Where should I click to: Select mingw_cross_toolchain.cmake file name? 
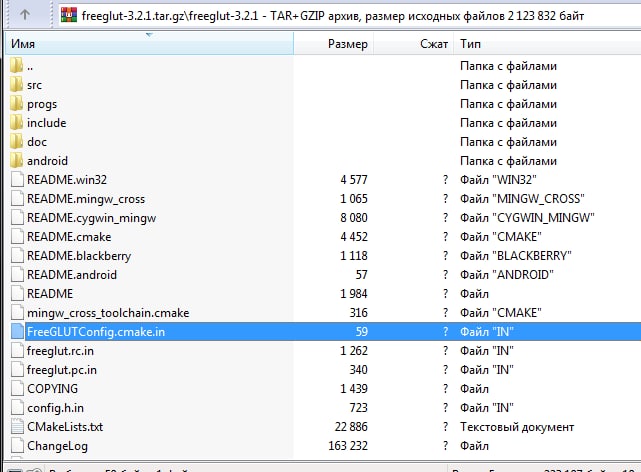tap(108, 313)
